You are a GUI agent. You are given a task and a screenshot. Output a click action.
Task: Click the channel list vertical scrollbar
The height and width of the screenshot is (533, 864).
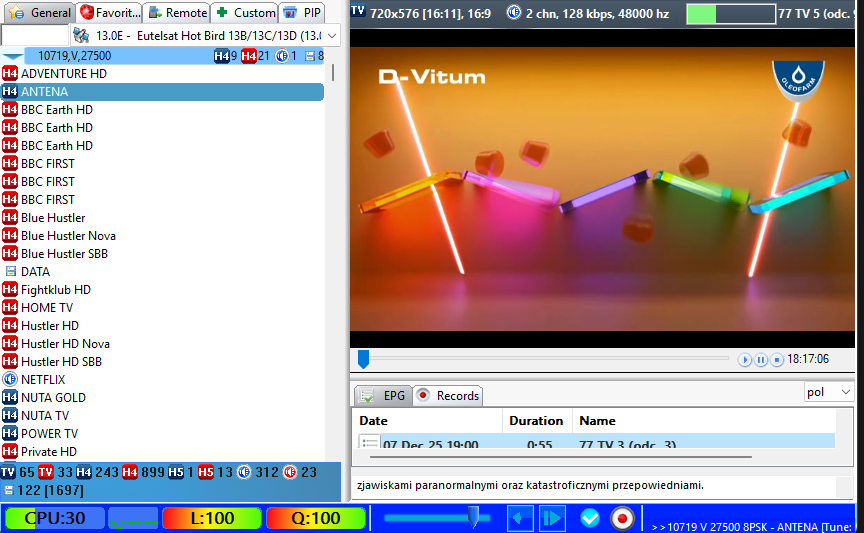(332, 73)
